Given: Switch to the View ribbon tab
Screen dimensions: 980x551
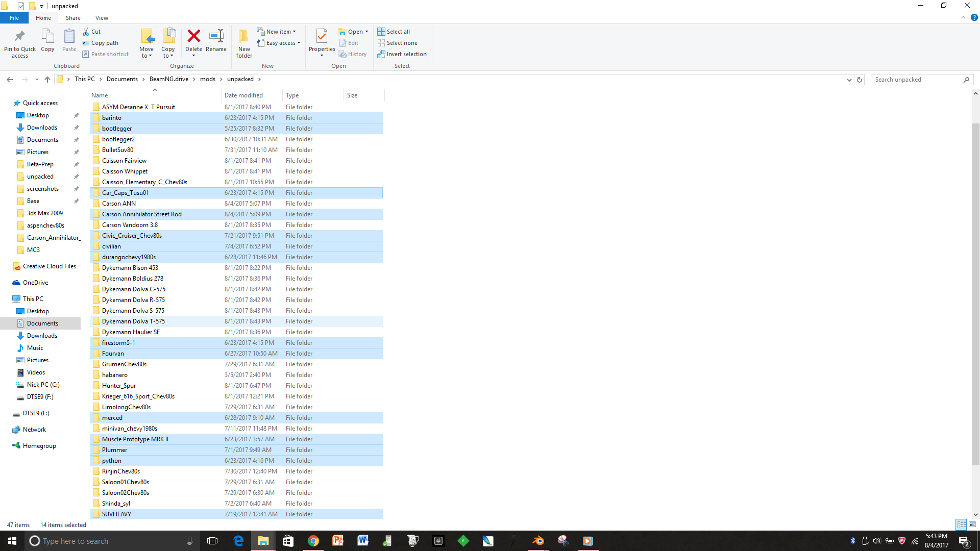Looking at the screenshot, I should pos(102,18).
